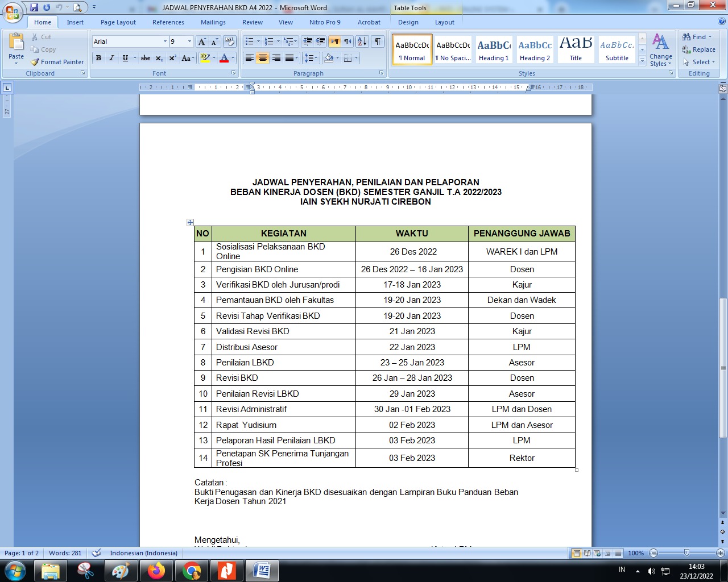Screen dimensions: 728x582
Task: Toggle superscript formatting
Action: [172, 58]
